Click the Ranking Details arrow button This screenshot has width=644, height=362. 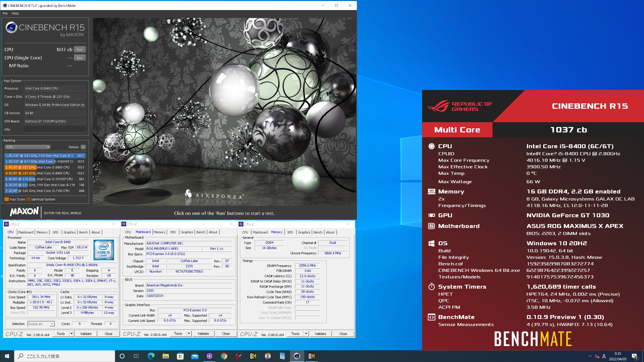coord(84,147)
